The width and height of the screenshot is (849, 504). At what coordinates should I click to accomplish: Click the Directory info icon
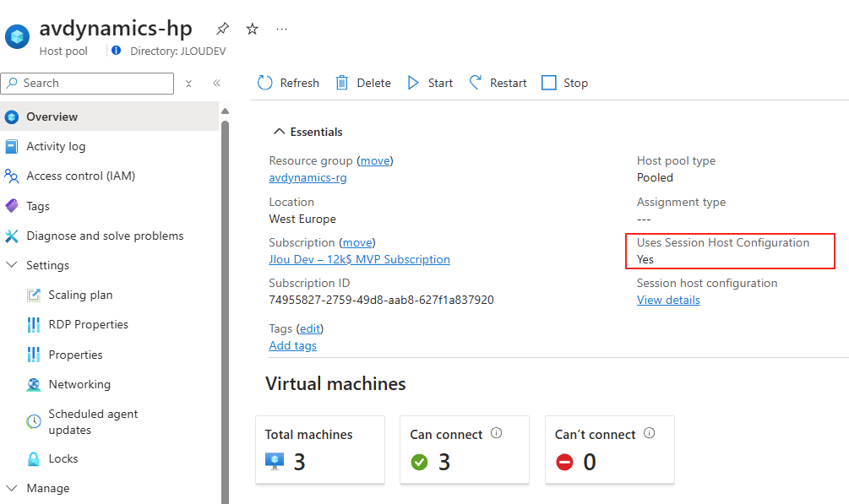coord(117,51)
